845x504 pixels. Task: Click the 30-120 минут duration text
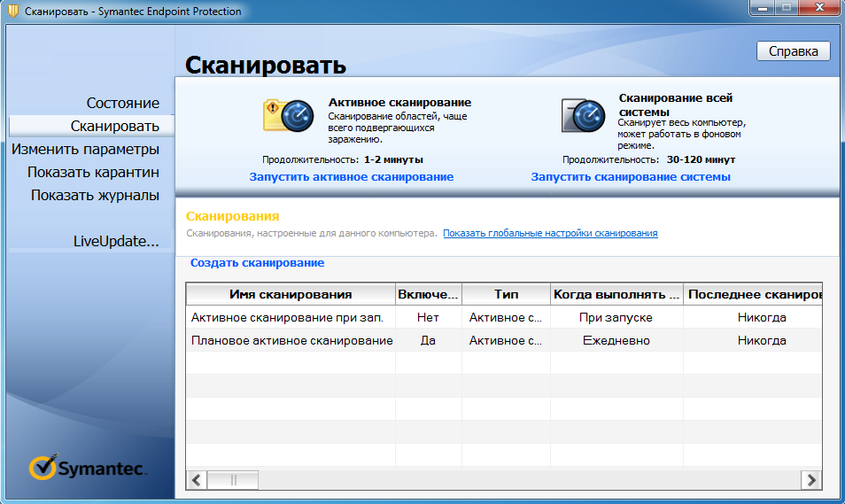[701, 159]
